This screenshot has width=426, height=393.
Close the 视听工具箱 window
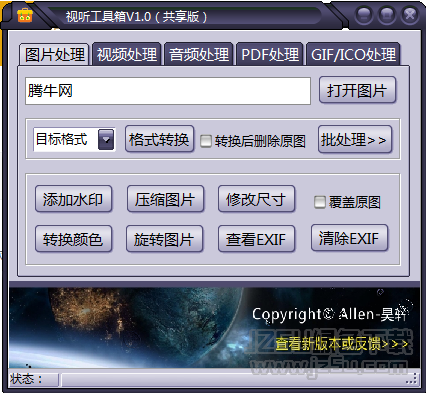pyautogui.click(x=410, y=15)
